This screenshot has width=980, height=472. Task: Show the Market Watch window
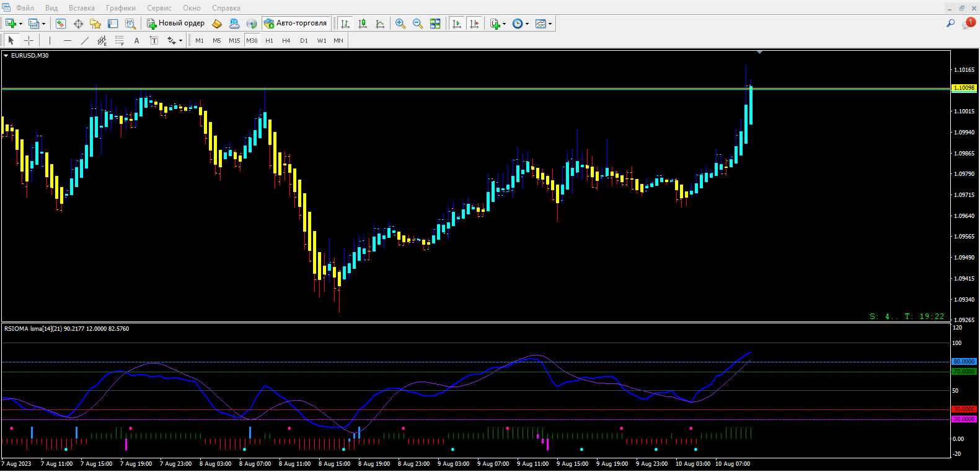point(61,24)
